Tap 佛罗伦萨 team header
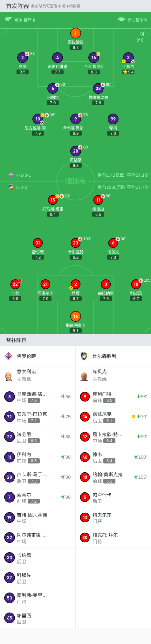The width and height of the screenshot is (151, 644). tap(38, 356)
